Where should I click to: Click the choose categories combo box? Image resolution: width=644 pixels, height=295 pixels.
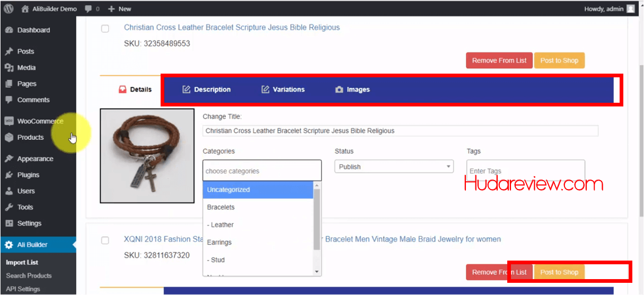(x=262, y=171)
